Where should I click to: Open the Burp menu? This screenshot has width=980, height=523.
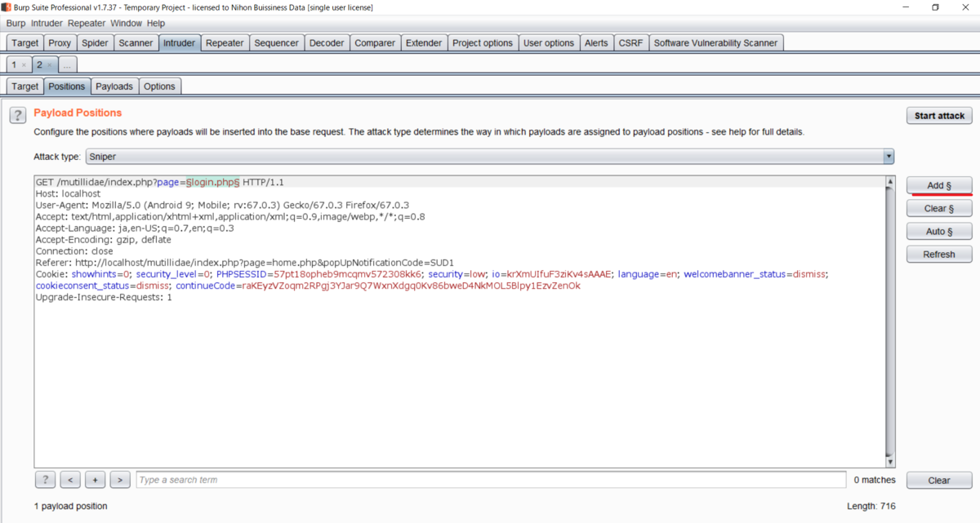(16, 24)
